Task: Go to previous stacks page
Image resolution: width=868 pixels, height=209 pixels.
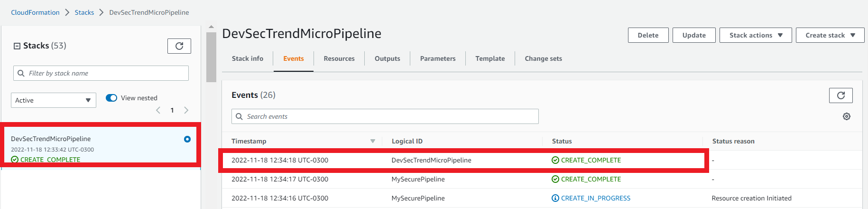Action: pos(158,110)
